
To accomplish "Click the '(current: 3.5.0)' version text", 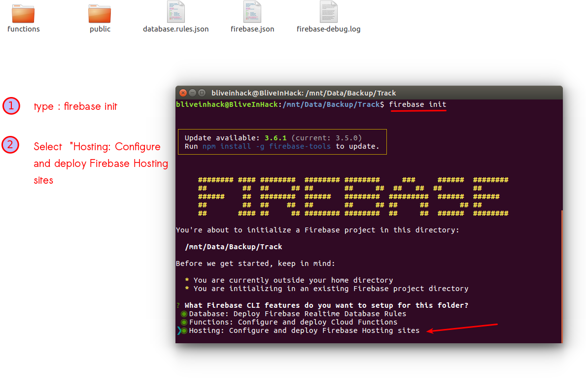I will tap(326, 138).
